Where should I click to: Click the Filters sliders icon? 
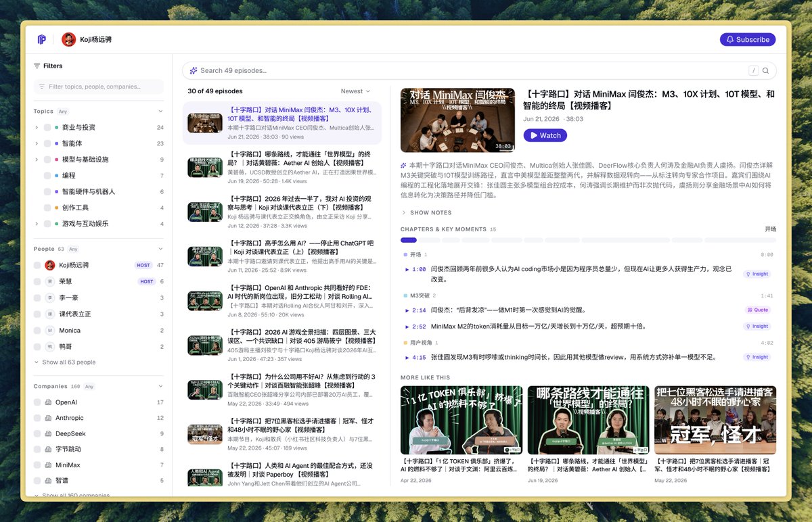coord(37,66)
